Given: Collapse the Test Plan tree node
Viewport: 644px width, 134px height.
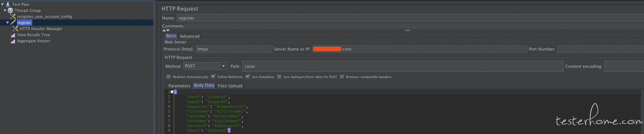Looking at the screenshot, I should (2, 4).
